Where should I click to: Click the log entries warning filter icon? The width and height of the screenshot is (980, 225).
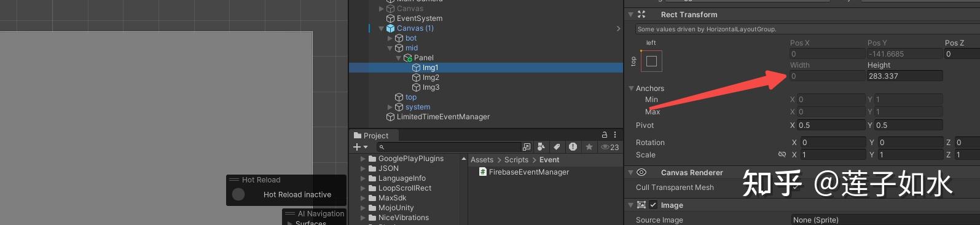pos(573,147)
